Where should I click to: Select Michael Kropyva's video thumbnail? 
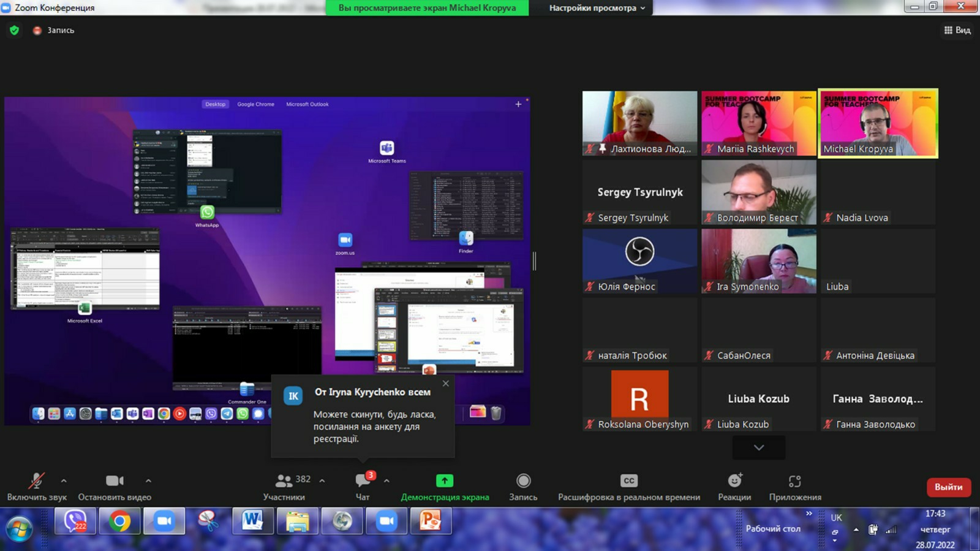[x=878, y=123]
